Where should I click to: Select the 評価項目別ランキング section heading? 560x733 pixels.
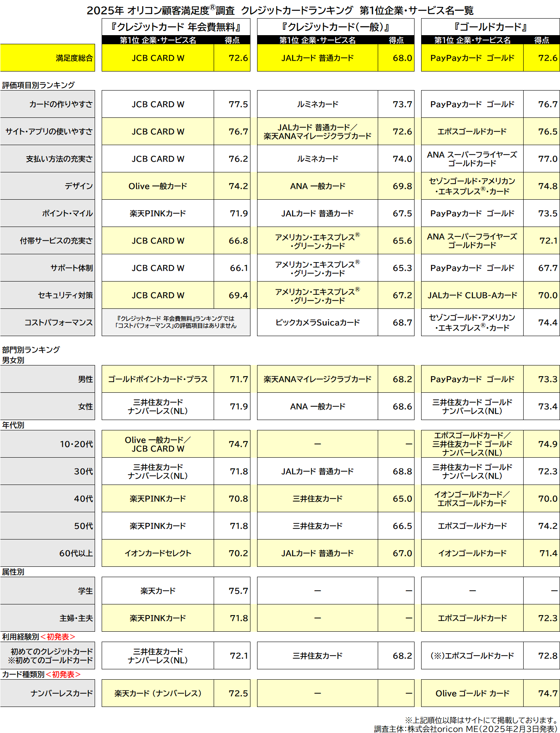pos(38,85)
